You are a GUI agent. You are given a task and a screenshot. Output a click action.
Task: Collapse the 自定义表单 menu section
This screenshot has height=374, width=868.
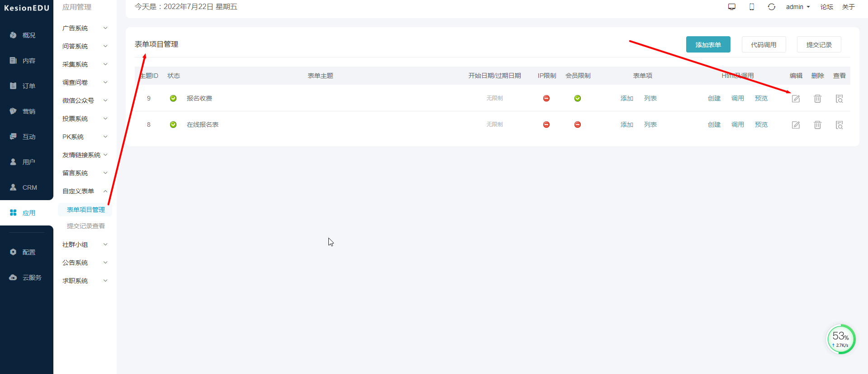pos(85,191)
